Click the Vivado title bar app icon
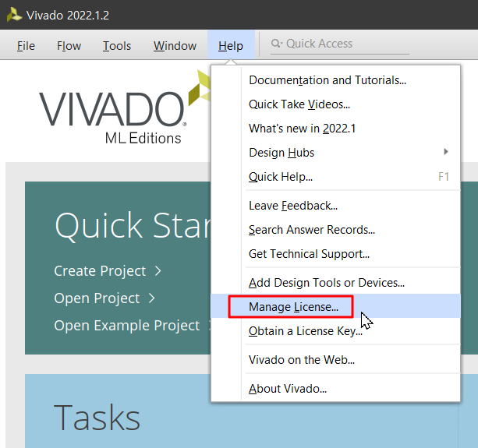The width and height of the screenshot is (478, 448). click(14, 15)
